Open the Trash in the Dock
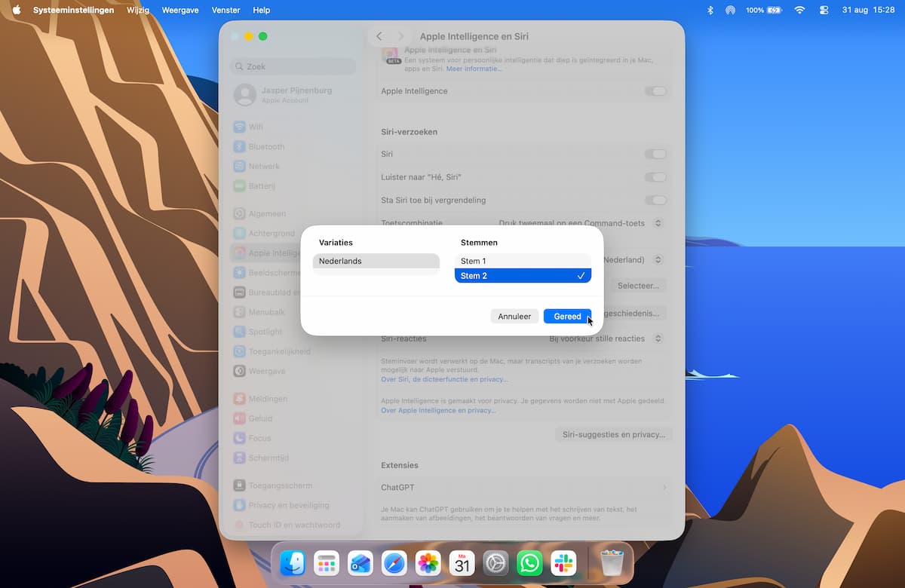The image size is (905, 588). [612, 562]
